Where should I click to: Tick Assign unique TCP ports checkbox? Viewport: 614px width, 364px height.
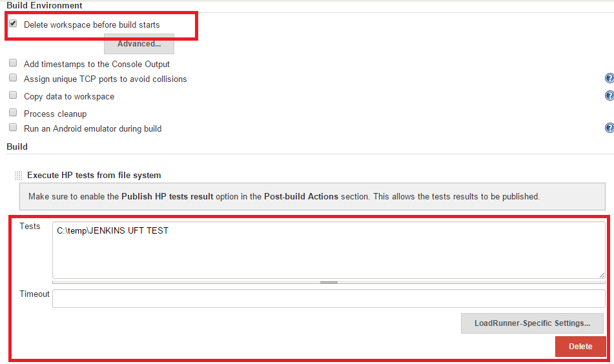13,78
